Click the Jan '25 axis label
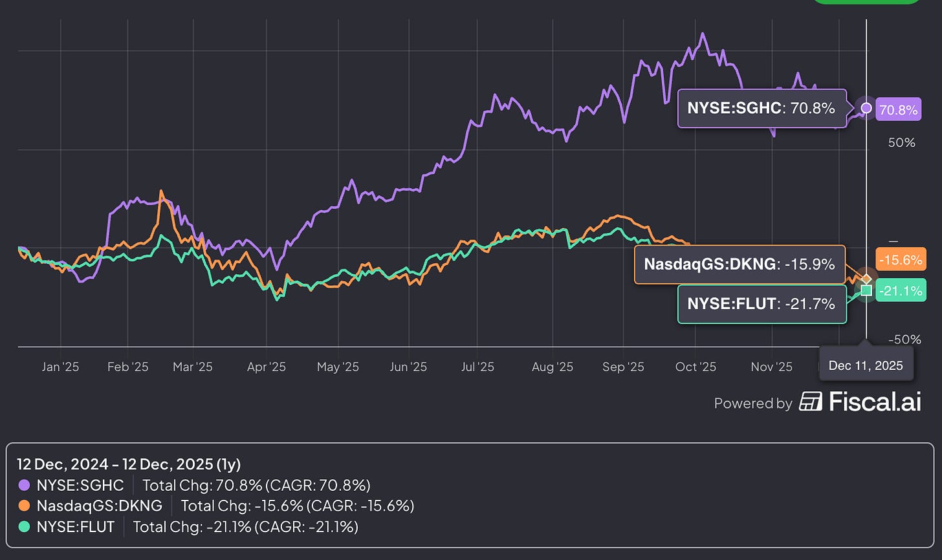The width and height of the screenshot is (942, 560). tap(60, 367)
